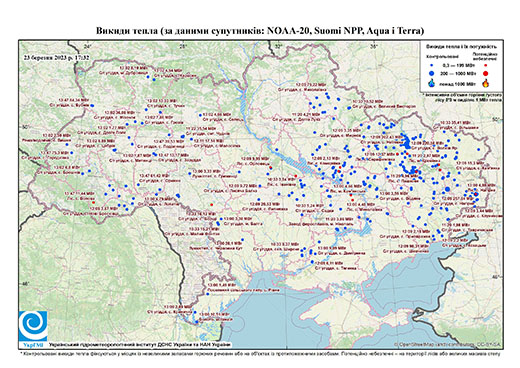The height and width of the screenshot is (368, 520).
Task: Click the OpenStreetMap contributors attribution
Action: (448, 344)
